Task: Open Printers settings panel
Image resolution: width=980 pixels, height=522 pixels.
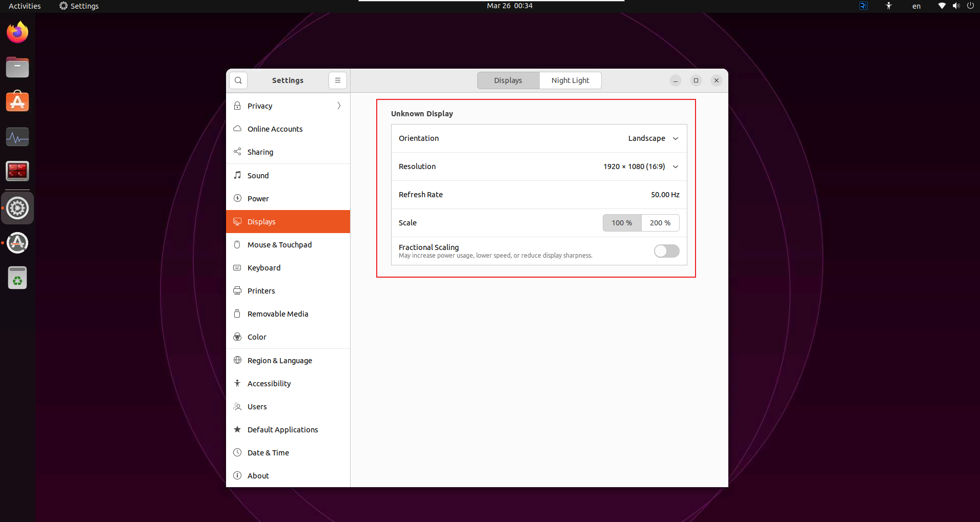Action: (288, 290)
